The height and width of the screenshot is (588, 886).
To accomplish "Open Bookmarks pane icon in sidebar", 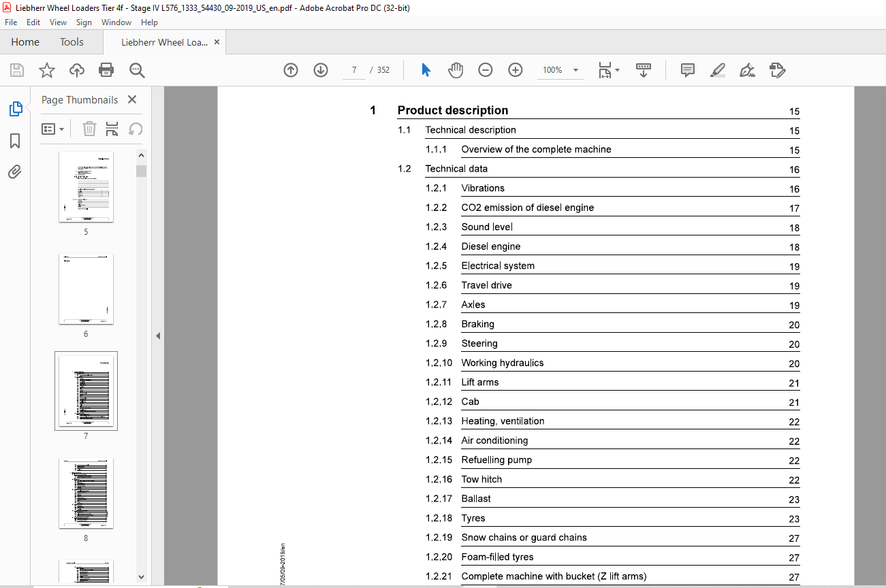I will pyautogui.click(x=15, y=141).
